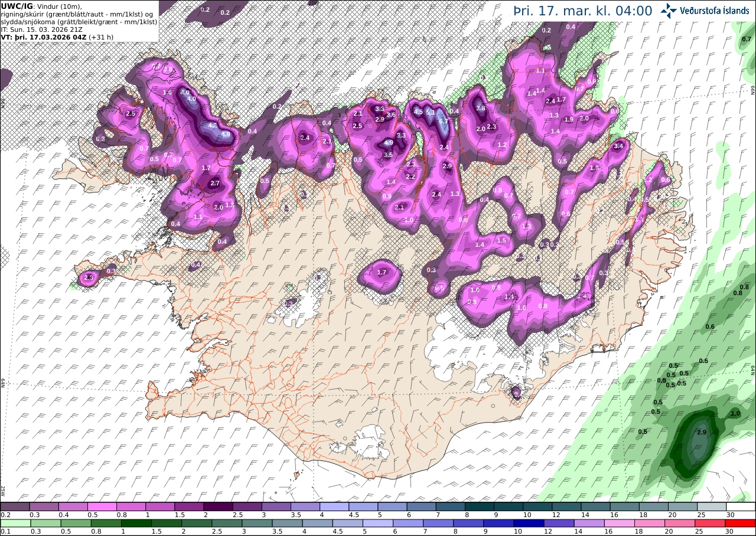Click the 'UWC/IG: Vindur (10m)' header line
Viewport: 756px width, 536px height.
[41, 6]
